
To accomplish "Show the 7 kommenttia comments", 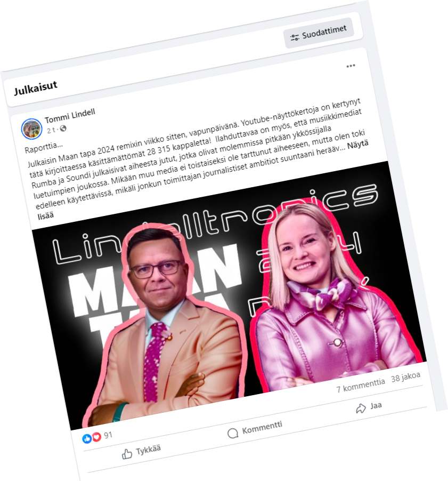I will tap(360, 386).
